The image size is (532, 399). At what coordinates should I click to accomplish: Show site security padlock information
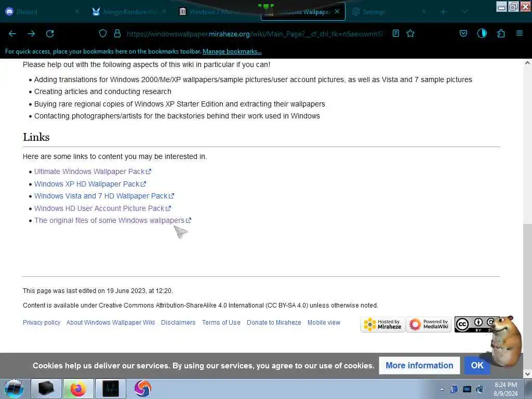pos(117,33)
